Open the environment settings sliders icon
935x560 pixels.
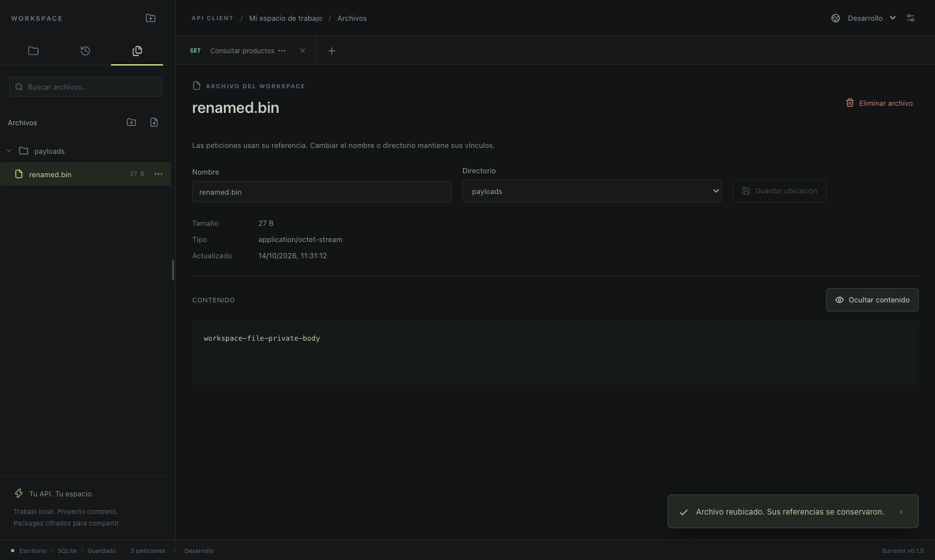[x=910, y=18]
